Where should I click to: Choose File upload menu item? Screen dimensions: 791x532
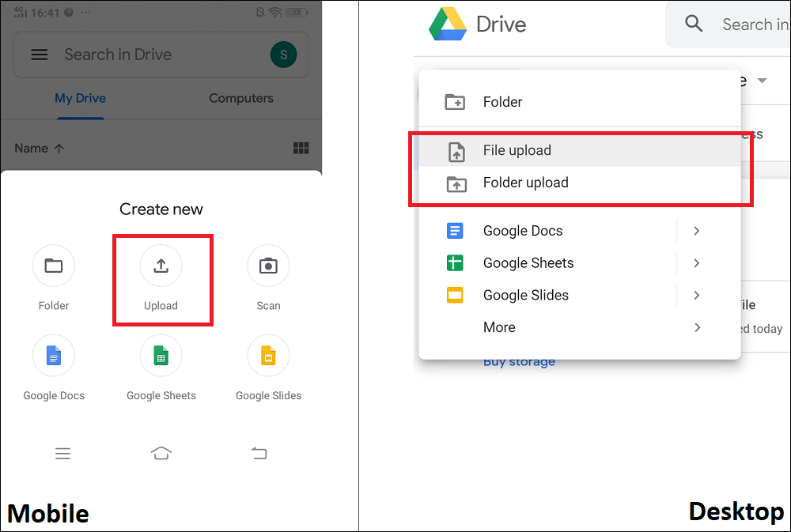(x=580, y=150)
